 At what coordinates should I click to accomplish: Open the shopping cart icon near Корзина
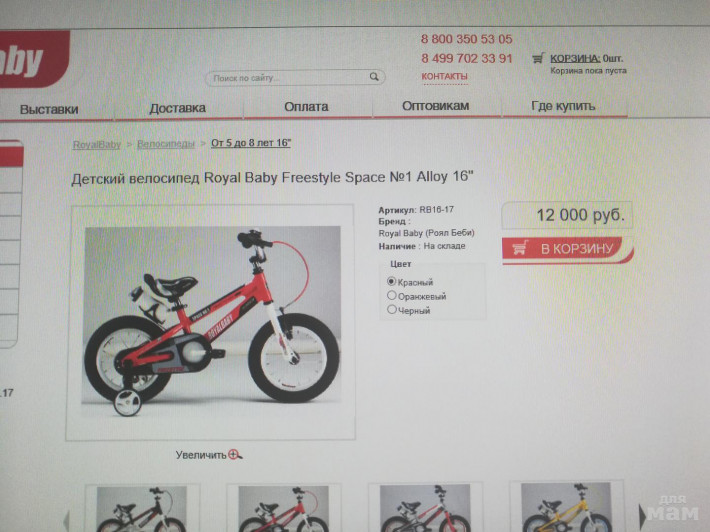[537, 58]
